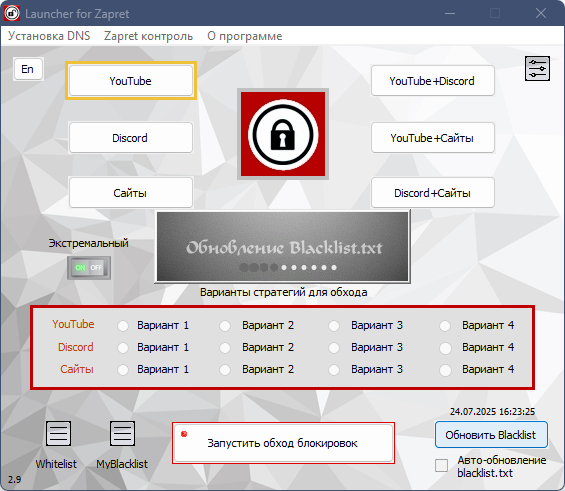Select Discord Вариант 3 radio button
The image size is (565, 491).
tap(334, 348)
